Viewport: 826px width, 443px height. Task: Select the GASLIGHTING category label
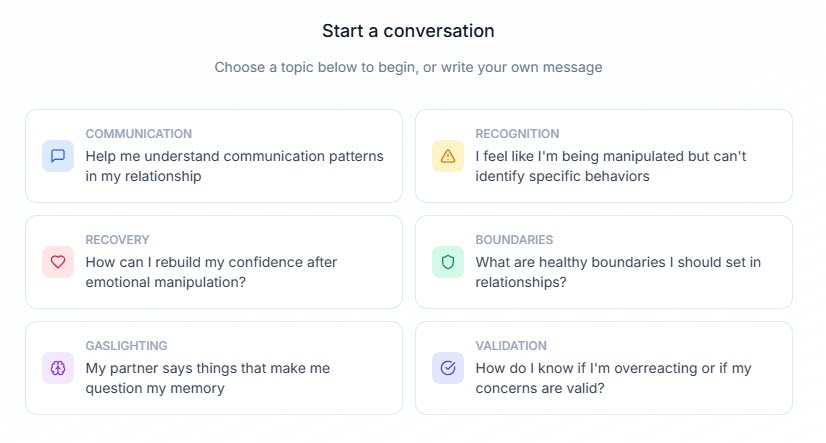pos(126,346)
